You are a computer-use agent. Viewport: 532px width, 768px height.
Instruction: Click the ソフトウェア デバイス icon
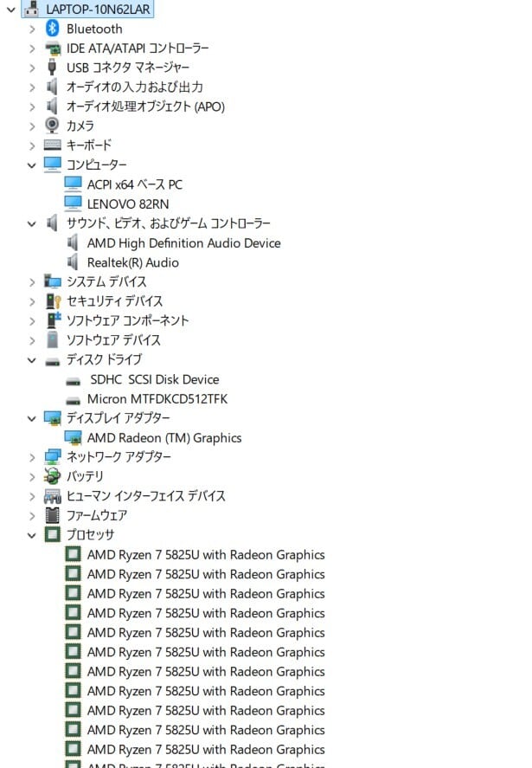[53, 339]
